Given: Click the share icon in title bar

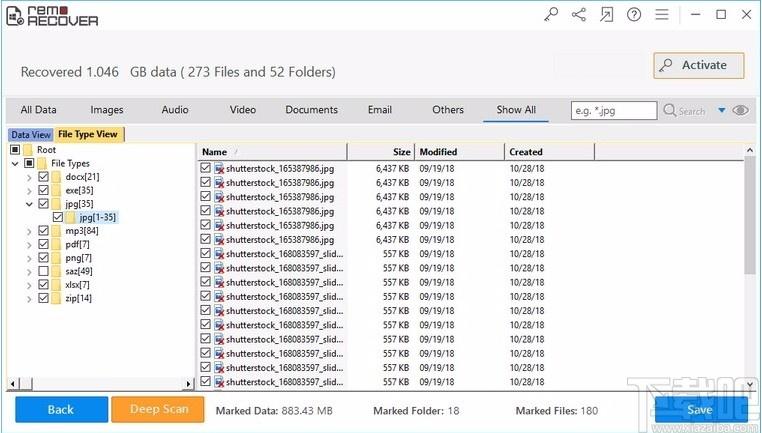Looking at the screenshot, I should pyautogui.click(x=578, y=15).
